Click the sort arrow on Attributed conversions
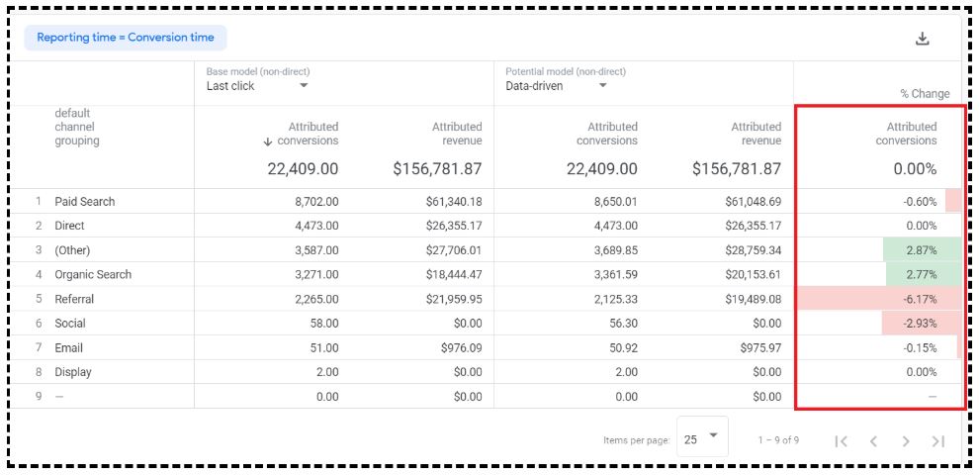 pos(268,142)
